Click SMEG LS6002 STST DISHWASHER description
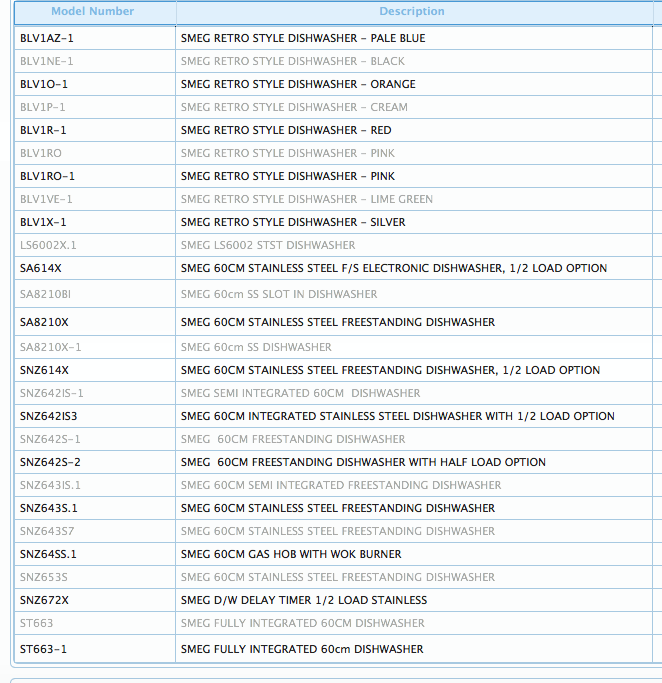This screenshot has width=662, height=683. click(268, 246)
